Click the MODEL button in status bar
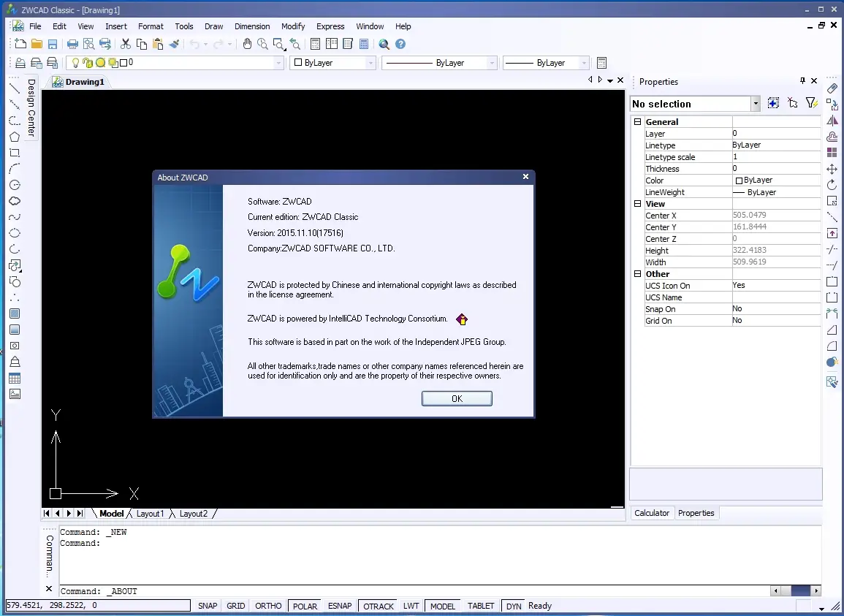Screen dimensions: 844x616 (442, 606)
